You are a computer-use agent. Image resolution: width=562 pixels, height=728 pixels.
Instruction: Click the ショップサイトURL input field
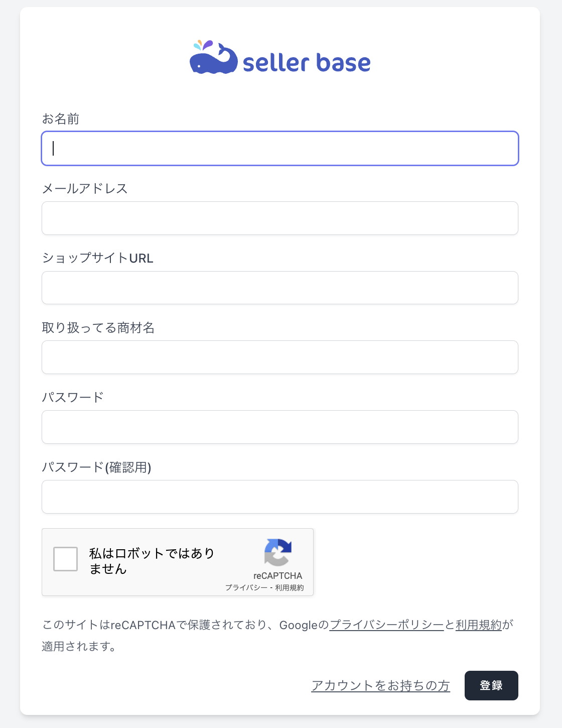pos(279,287)
